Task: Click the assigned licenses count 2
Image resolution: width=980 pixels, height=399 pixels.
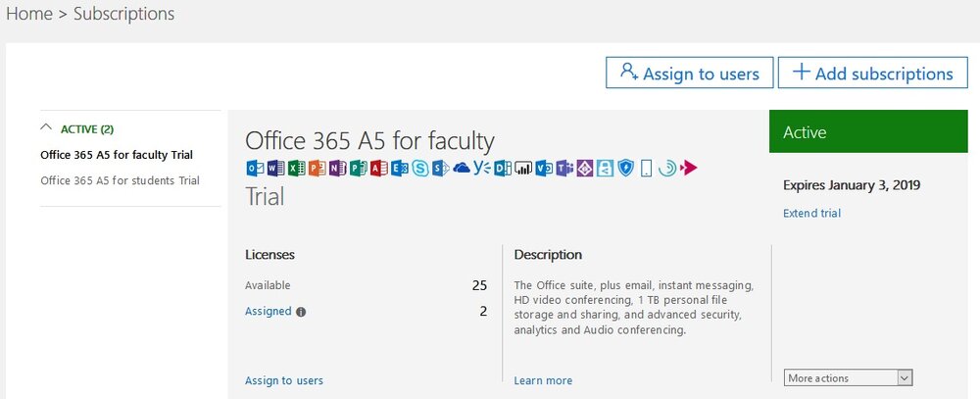Action: [483, 311]
